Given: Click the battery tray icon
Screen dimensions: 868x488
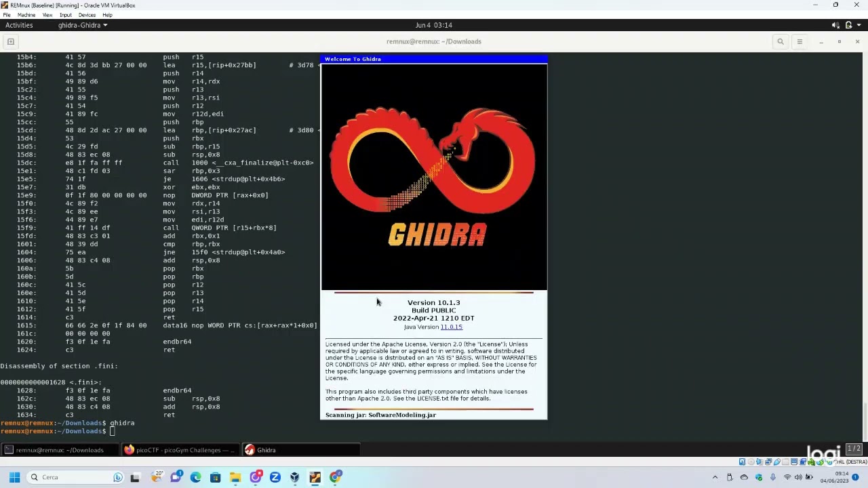Looking at the screenshot, I should click(x=808, y=477).
